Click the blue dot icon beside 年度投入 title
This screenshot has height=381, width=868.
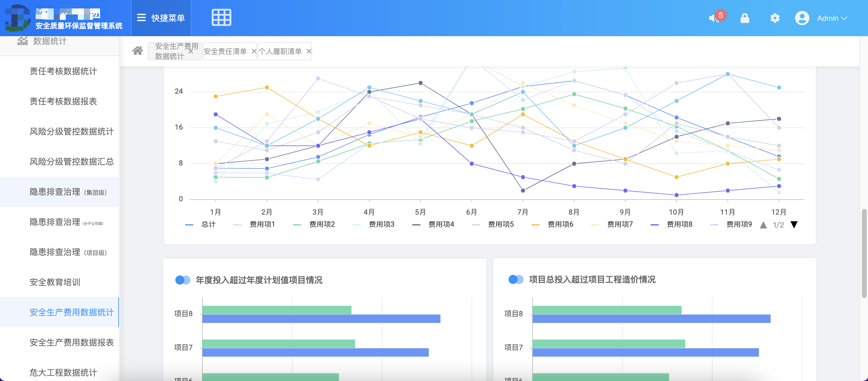tap(183, 280)
